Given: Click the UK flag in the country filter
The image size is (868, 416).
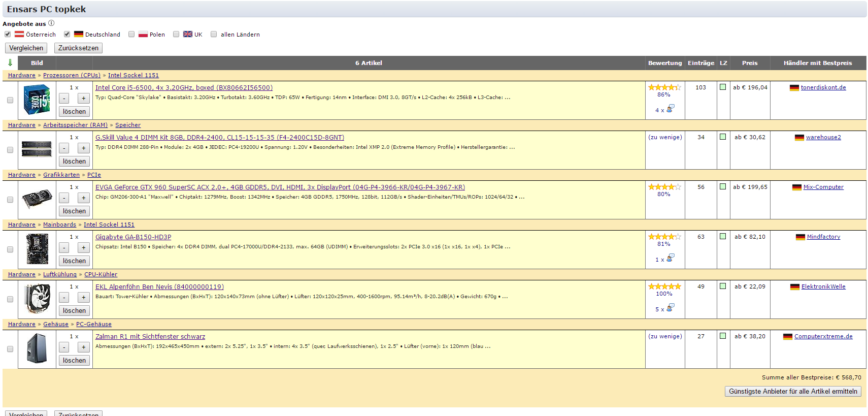Looking at the screenshot, I should (188, 34).
